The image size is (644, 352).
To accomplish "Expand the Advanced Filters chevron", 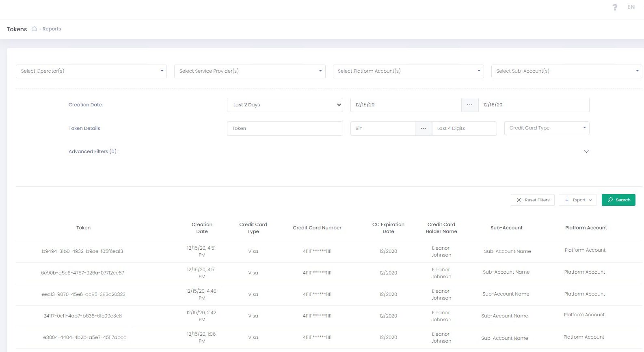I will coord(586,151).
